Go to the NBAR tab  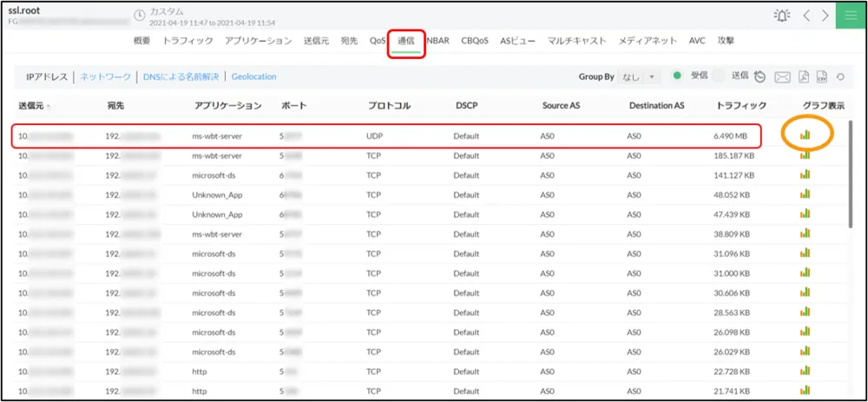click(437, 41)
